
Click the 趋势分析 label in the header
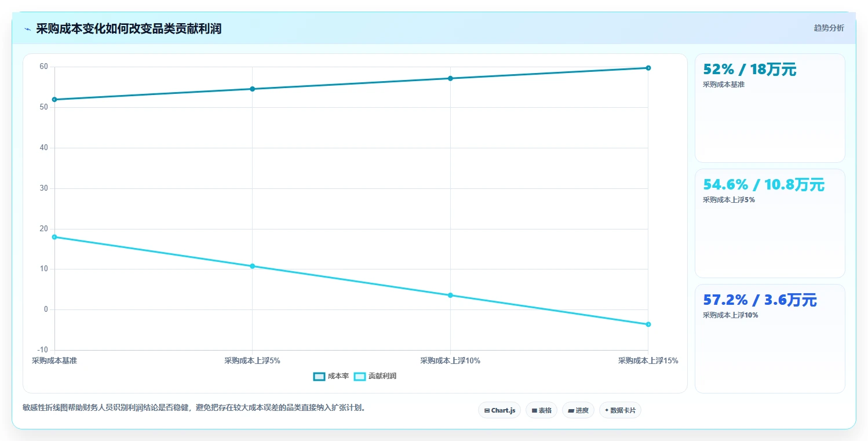click(x=829, y=28)
